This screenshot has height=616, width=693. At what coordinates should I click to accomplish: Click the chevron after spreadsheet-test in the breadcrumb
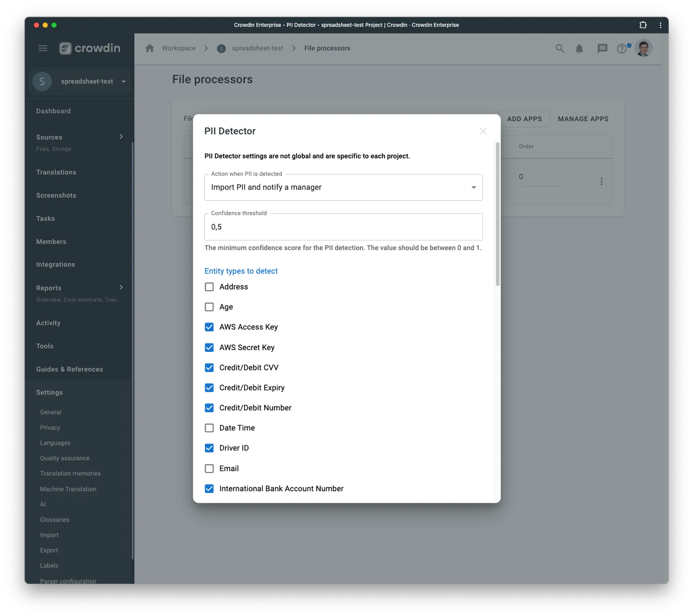point(294,48)
